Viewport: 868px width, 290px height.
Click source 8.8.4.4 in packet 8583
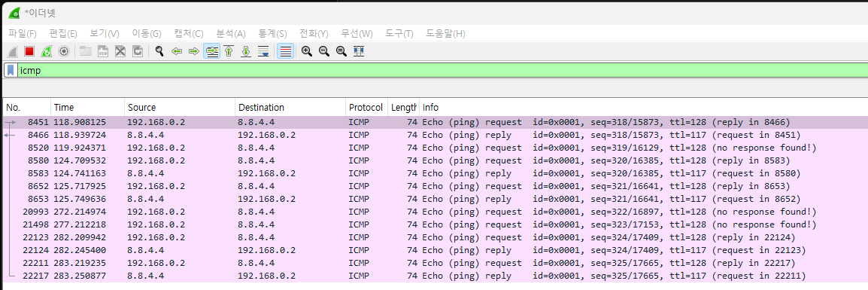(146, 173)
